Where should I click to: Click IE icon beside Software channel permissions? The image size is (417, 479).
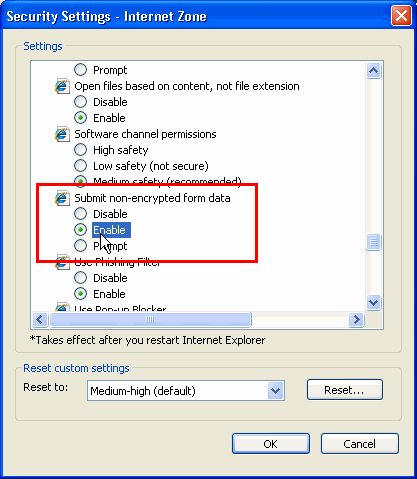pyautogui.click(x=62, y=134)
